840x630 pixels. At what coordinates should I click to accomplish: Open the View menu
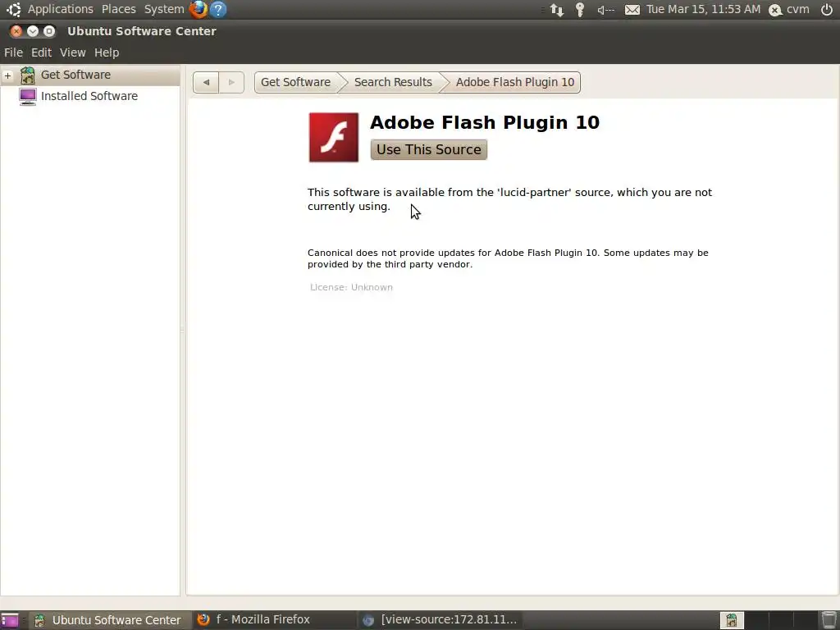coord(72,52)
